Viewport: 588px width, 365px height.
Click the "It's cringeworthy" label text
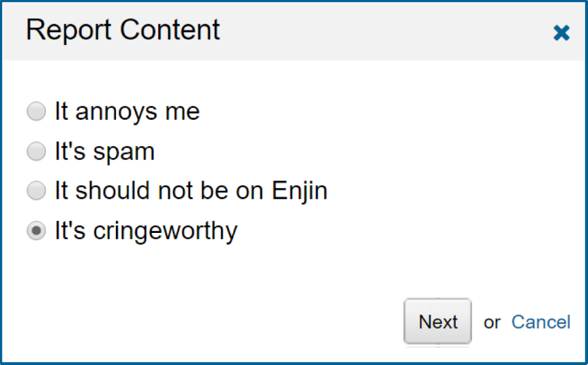pos(146,231)
